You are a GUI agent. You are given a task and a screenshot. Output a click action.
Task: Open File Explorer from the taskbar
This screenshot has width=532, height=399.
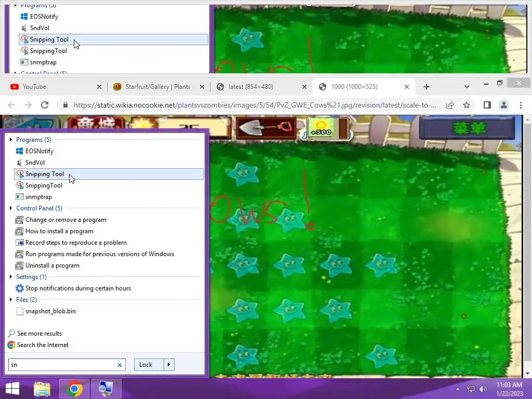point(42,389)
